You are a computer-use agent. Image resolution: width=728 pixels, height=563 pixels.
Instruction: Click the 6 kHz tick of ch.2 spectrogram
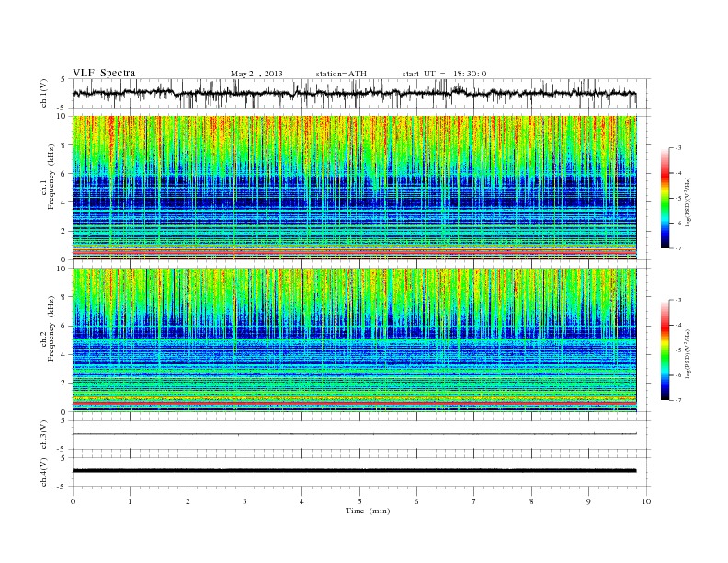pyautogui.click(x=63, y=326)
